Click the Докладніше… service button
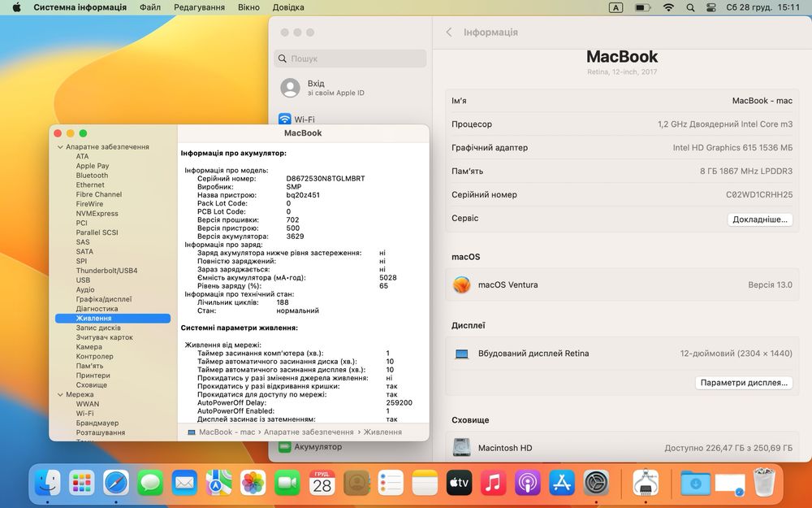 [760, 219]
